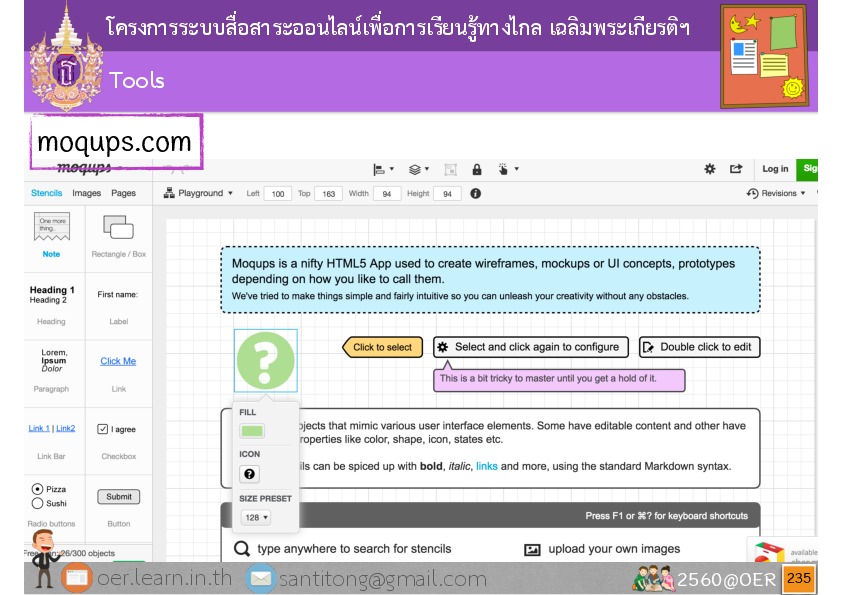Open the align objects tool in toolbar
This screenshot has height=595, width=842.
tap(383, 170)
